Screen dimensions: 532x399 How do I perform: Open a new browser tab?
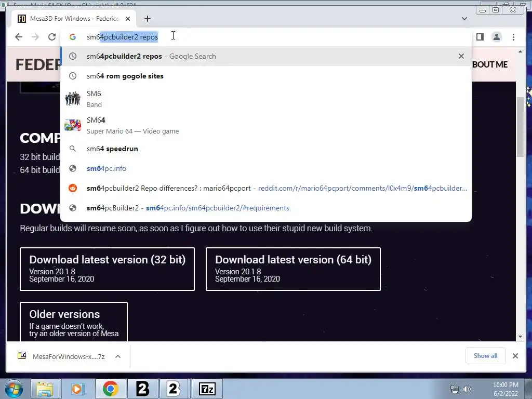point(147,19)
